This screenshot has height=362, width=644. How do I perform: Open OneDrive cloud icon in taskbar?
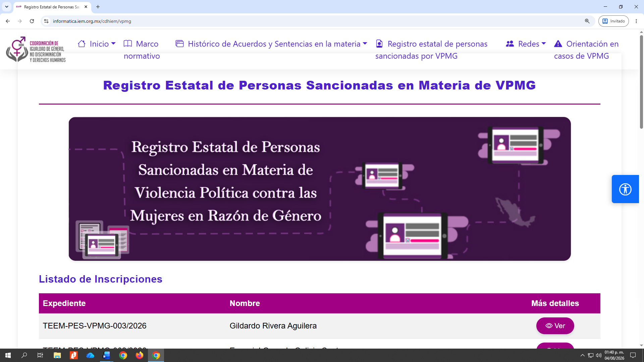coord(90,355)
